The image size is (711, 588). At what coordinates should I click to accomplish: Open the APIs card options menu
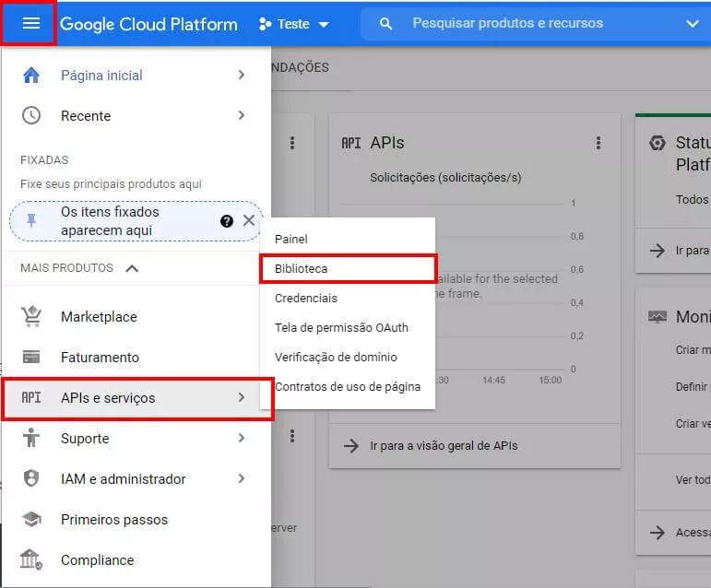[598, 143]
